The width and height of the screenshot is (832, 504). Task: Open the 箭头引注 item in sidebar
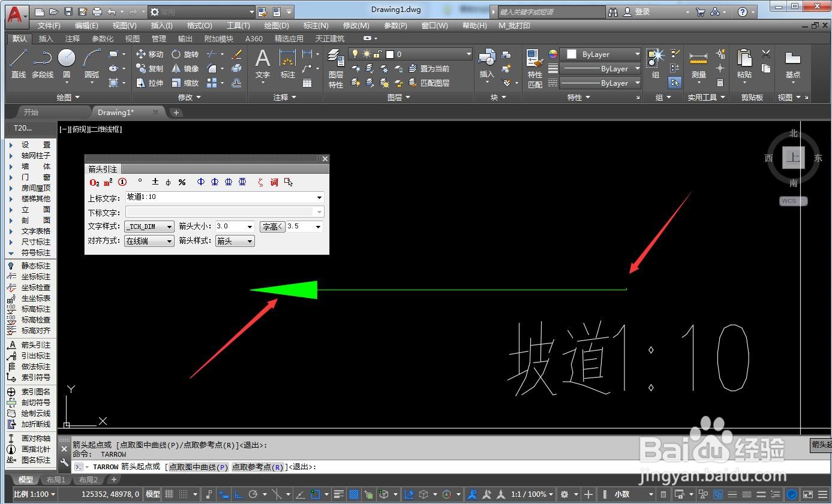point(29,345)
